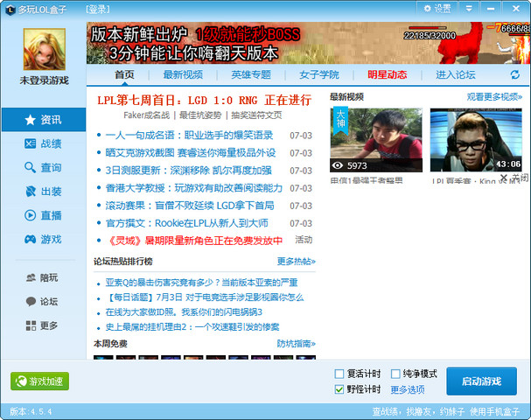Open the LPL第七周首日 headline

(204, 100)
